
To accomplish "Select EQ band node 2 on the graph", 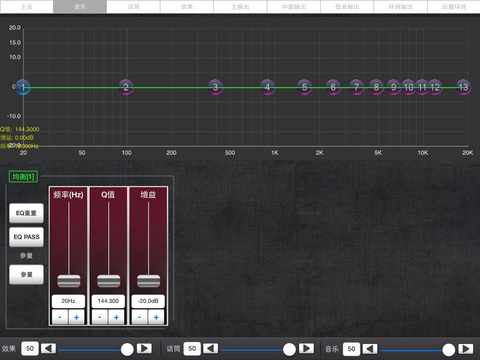I will click(x=126, y=87).
